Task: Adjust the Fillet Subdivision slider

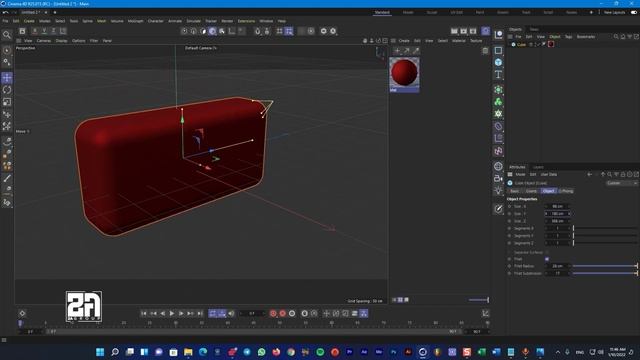Action: point(605,273)
